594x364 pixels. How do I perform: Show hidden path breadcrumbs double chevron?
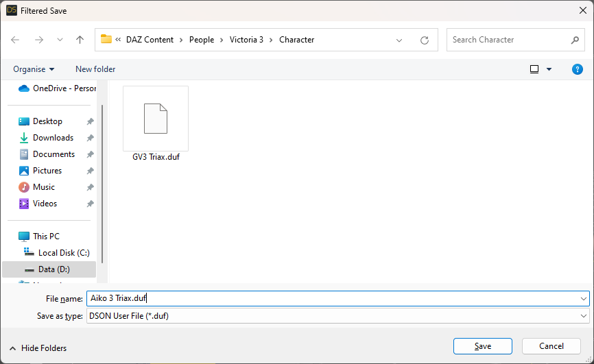tap(118, 39)
